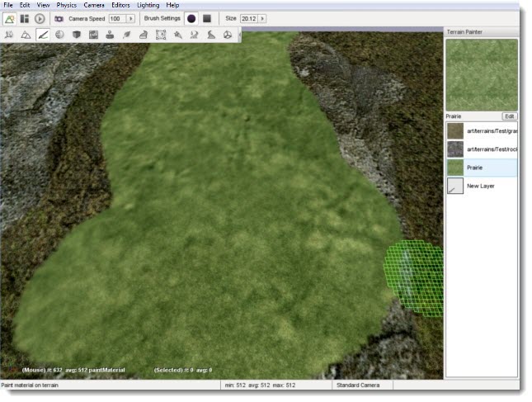Open the World Editor mode icon
The width and height of the screenshot is (532, 402).
(x=10, y=18)
